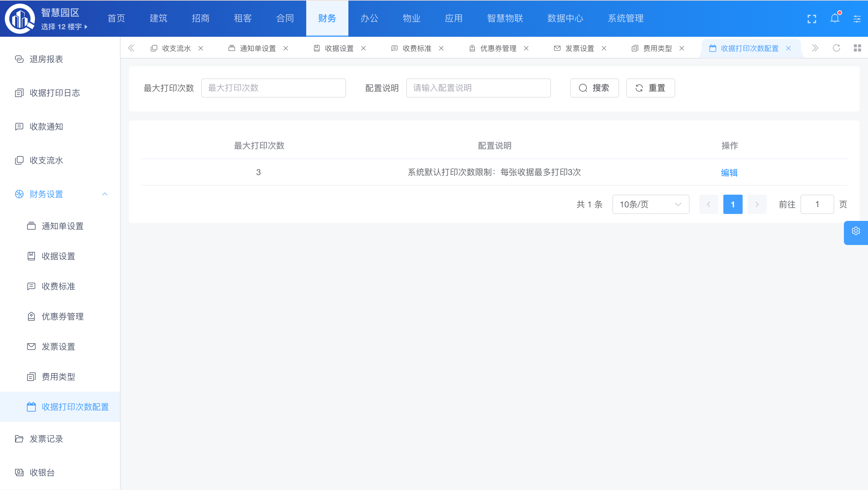Click the 重置 button

pos(650,88)
